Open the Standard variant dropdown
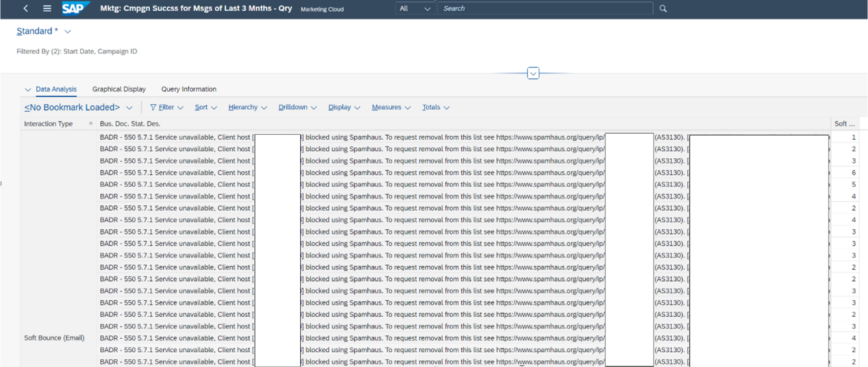Viewport: 868px width, 367px height. click(67, 32)
